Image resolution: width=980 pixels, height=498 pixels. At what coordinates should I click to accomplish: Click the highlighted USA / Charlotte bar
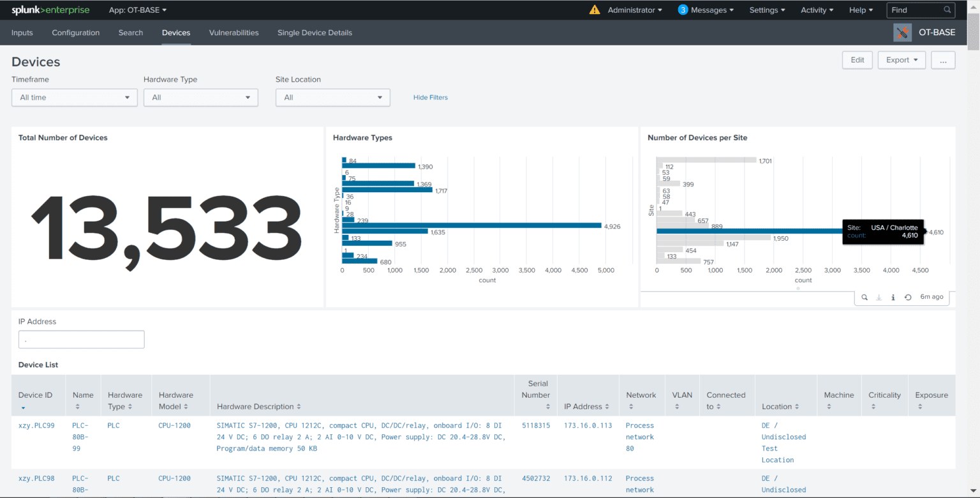coord(791,232)
